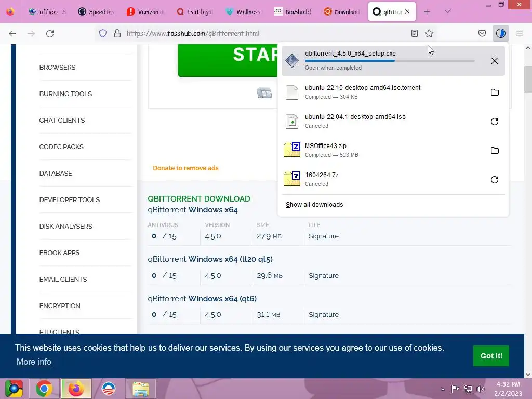The width and height of the screenshot is (532, 399).
Task: Open the ubuntu-22.04.1 iso file icon
Action: tap(292, 121)
